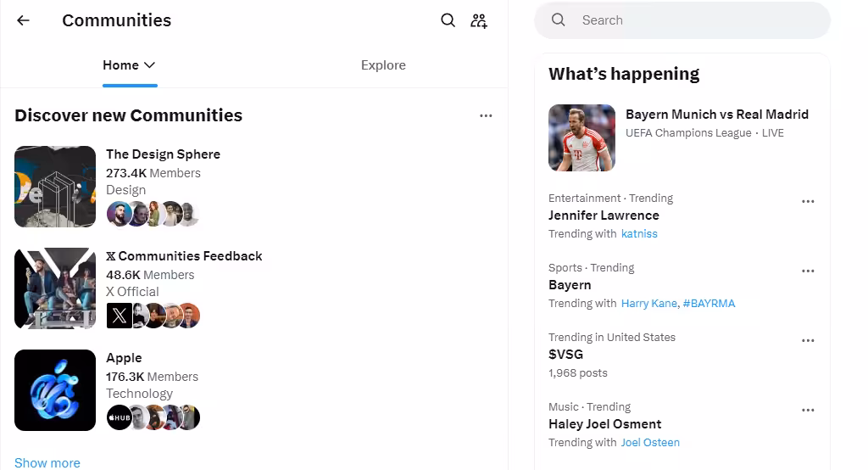Image resolution: width=868 pixels, height=470 pixels.
Task: Click UEFA Champions League · LIVE text
Action: (704, 133)
